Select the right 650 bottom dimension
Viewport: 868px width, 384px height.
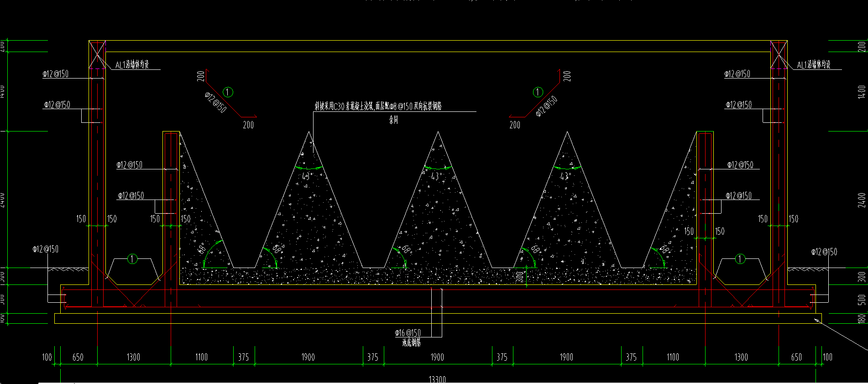796,357
